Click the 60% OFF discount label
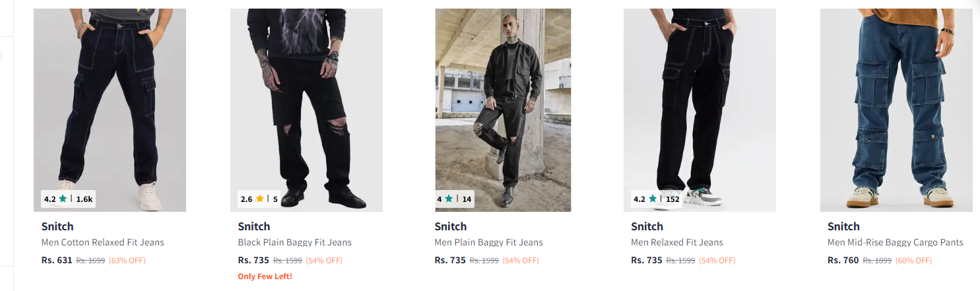Image resolution: width=980 pixels, height=291 pixels. 913,261
